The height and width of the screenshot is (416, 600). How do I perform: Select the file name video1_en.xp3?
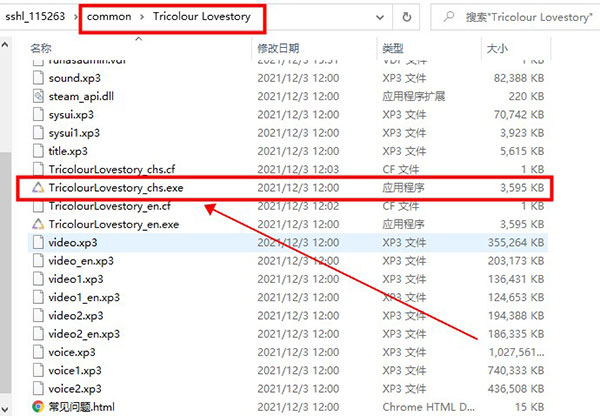tap(84, 297)
